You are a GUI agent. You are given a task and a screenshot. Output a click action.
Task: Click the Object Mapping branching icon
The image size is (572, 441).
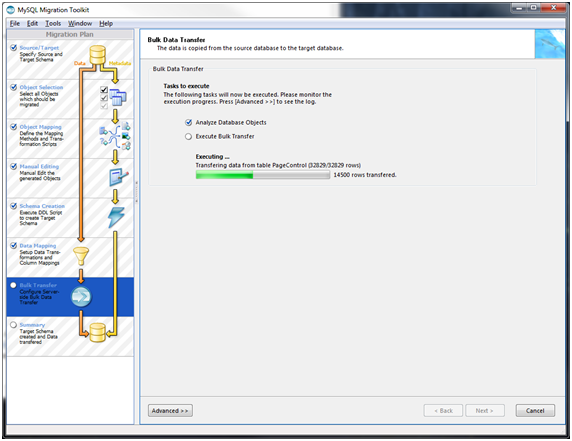(x=115, y=136)
